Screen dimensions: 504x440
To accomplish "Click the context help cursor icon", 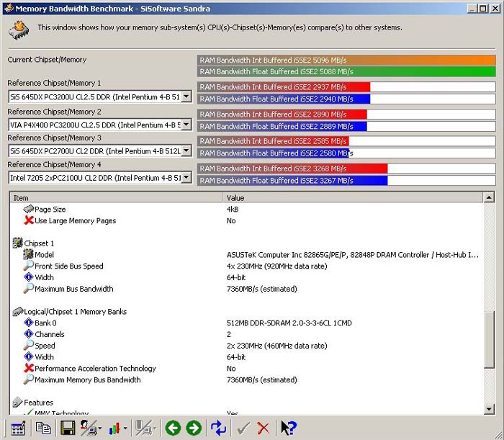I will coord(288,428).
